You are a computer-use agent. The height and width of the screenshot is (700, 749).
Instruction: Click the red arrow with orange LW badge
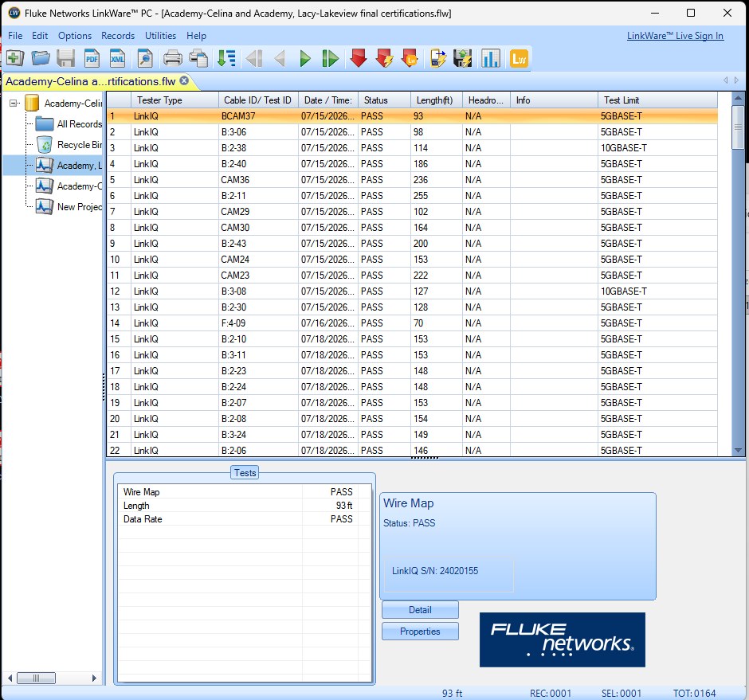(x=410, y=58)
